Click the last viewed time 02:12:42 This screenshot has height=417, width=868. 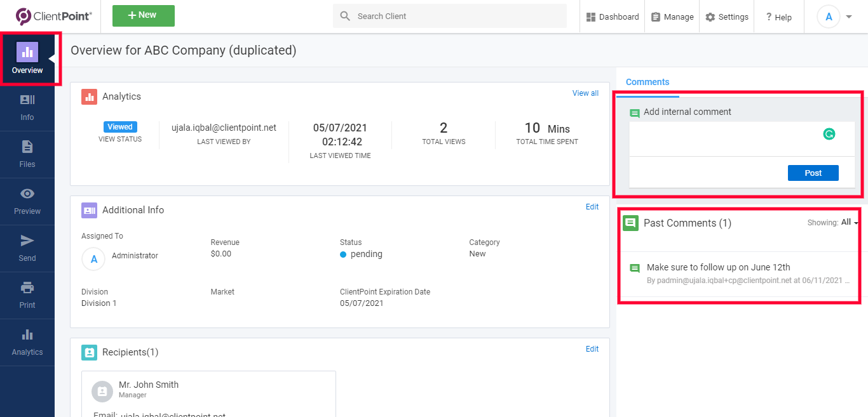click(342, 142)
